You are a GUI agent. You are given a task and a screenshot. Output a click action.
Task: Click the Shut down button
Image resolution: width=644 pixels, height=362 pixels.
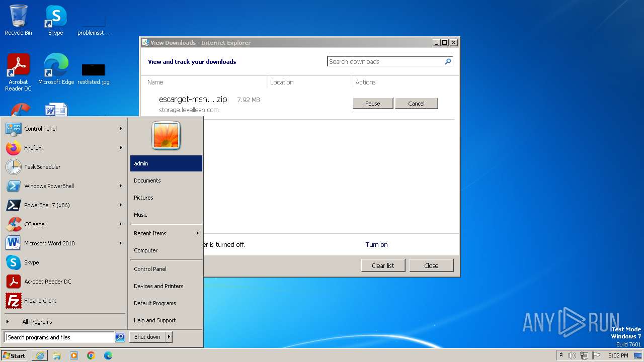tap(147, 337)
